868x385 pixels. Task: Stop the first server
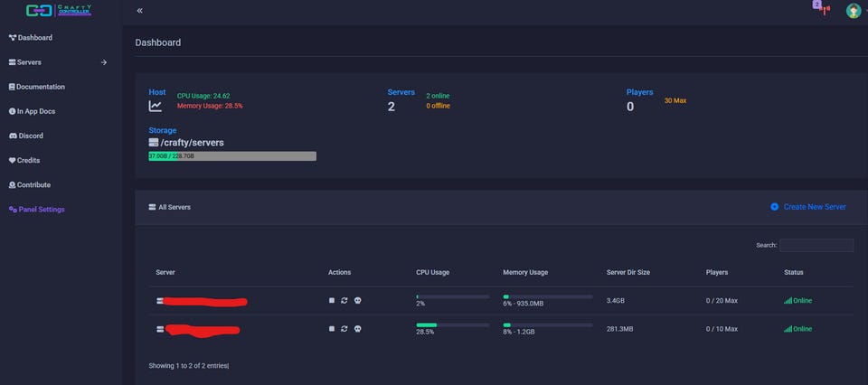[x=332, y=301]
